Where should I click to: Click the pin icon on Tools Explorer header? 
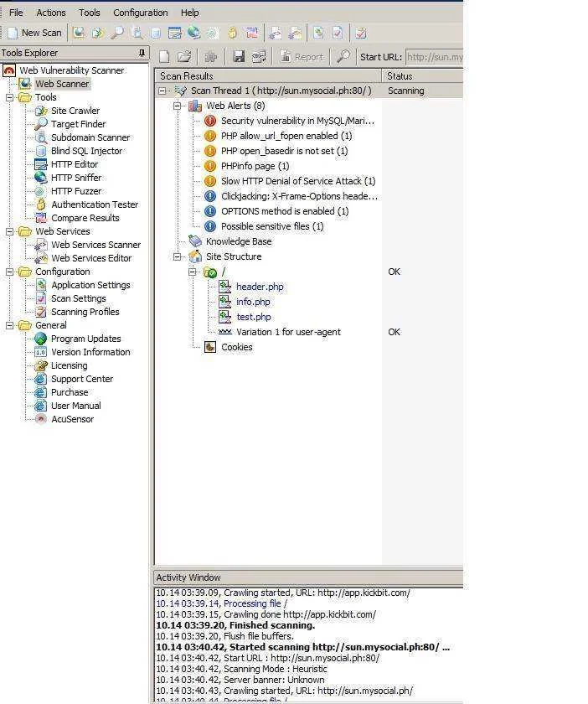click(x=142, y=53)
